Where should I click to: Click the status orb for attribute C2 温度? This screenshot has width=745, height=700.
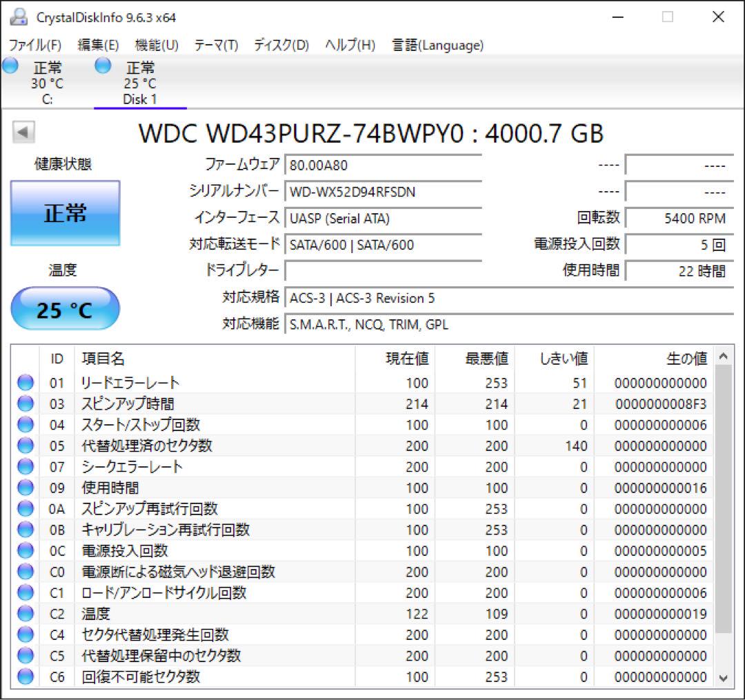point(26,614)
